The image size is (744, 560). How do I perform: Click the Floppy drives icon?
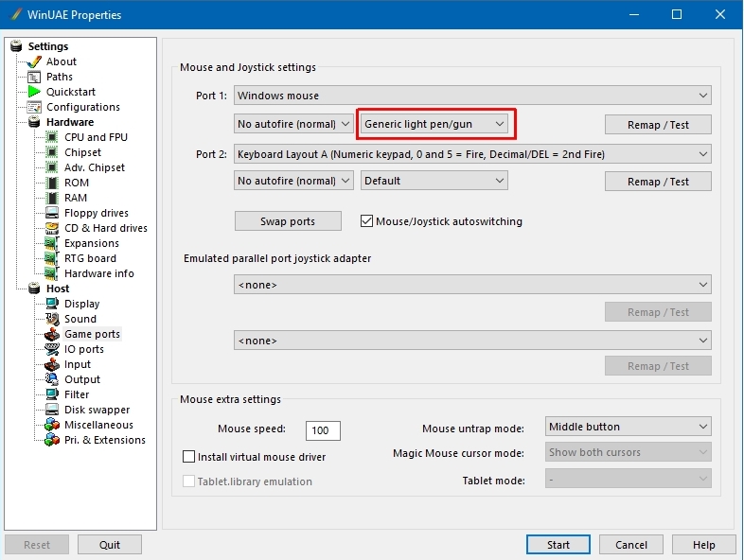(52, 213)
